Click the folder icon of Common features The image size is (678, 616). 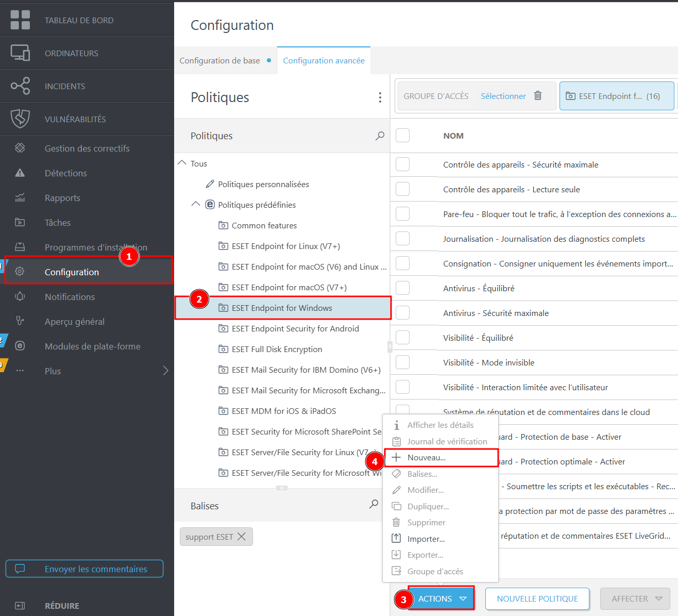pyautogui.click(x=223, y=225)
